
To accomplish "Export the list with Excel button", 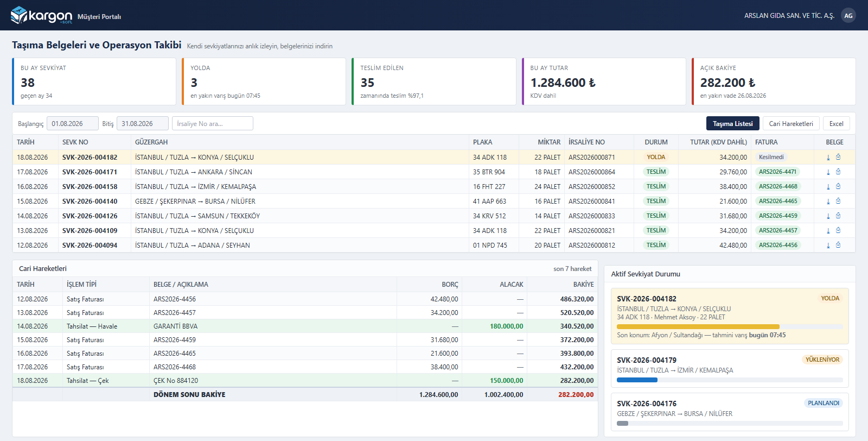I will click(x=837, y=123).
